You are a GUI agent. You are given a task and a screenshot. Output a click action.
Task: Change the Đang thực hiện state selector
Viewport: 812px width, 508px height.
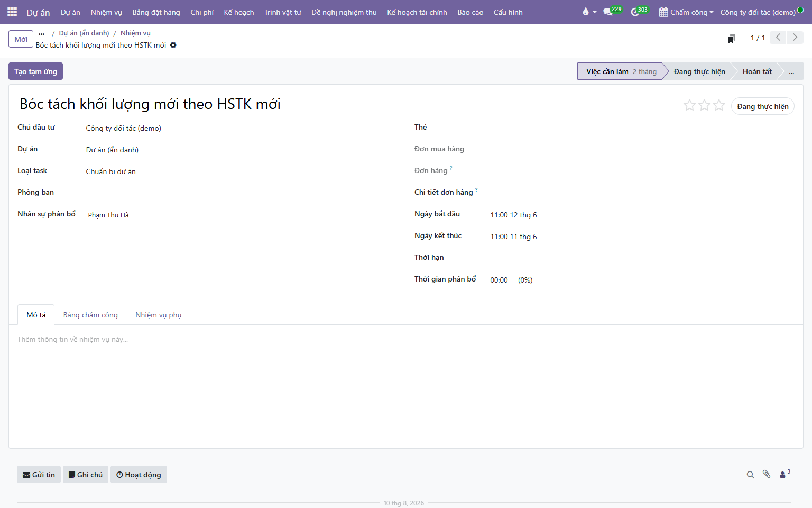click(763, 106)
